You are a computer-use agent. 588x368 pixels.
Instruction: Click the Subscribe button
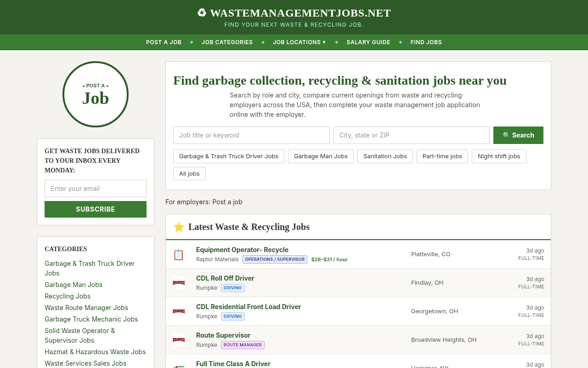coord(96,209)
